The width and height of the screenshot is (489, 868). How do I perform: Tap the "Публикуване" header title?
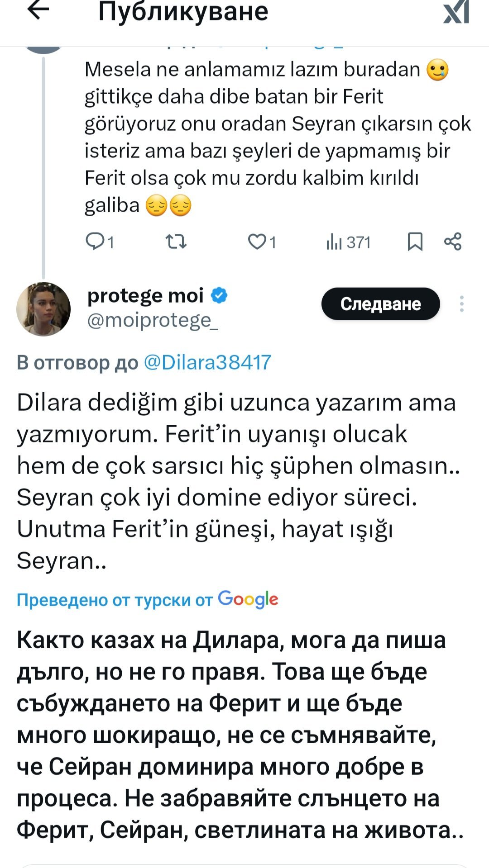[x=183, y=12]
